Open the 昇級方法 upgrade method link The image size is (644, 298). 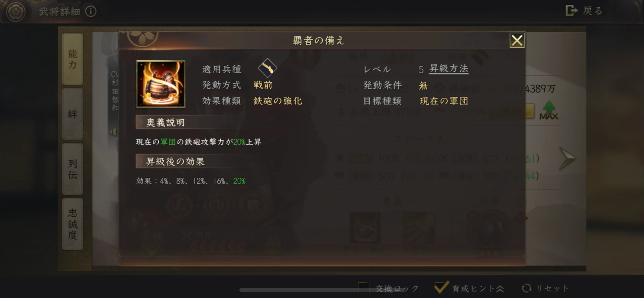click(449, 69)
